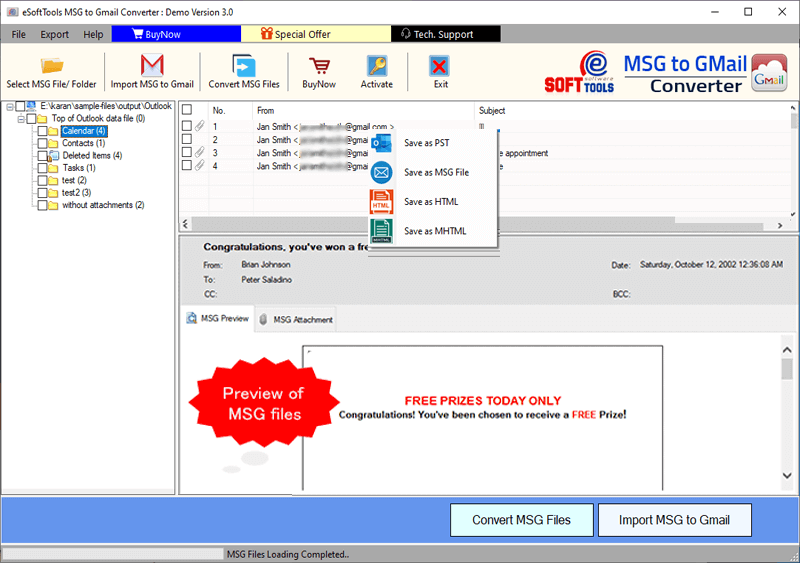
Task: Click the computer icon at tree root
Action: pos(31,106)
